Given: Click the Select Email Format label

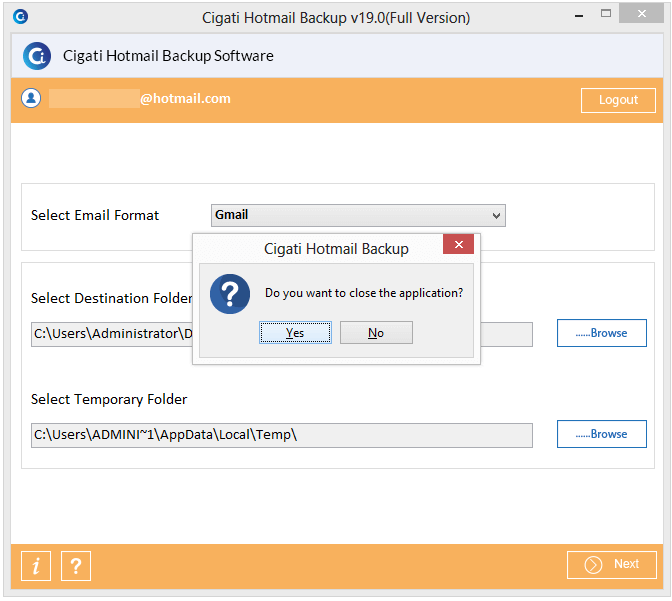Looking at the screenshot, I should 95,215.
